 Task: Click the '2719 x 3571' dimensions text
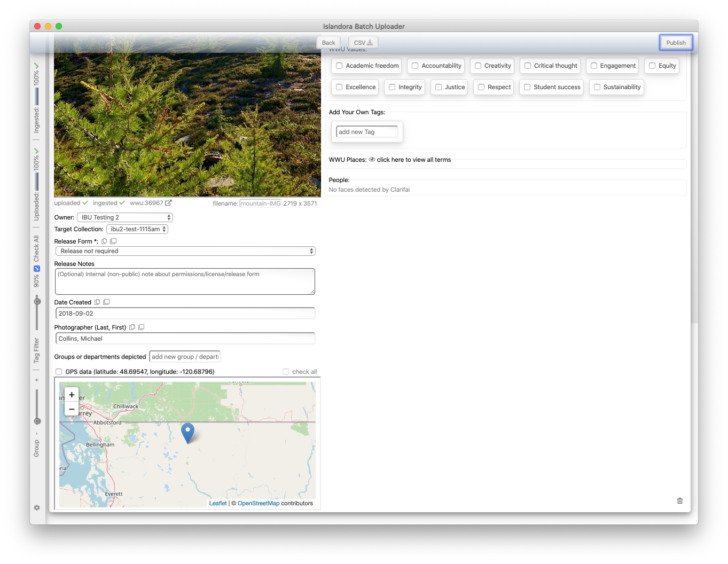(x=300, y=203)
